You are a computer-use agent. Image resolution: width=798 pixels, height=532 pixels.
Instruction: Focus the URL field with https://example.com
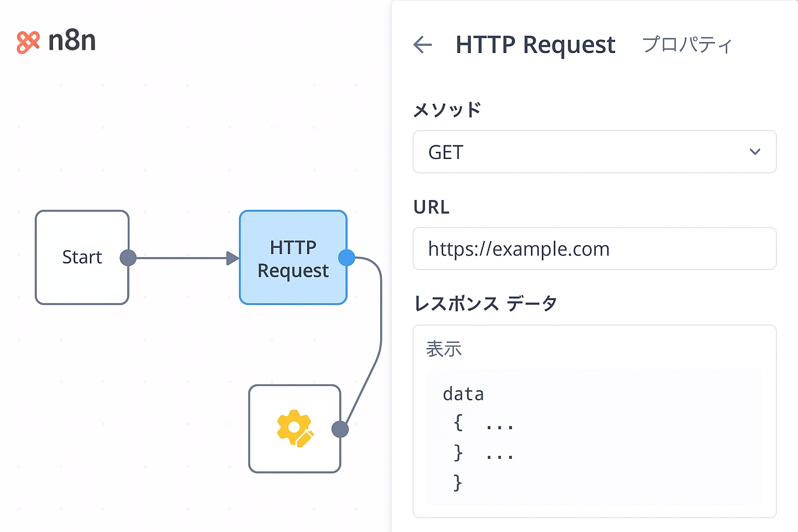pyautogui.click(x=594, y=249)
